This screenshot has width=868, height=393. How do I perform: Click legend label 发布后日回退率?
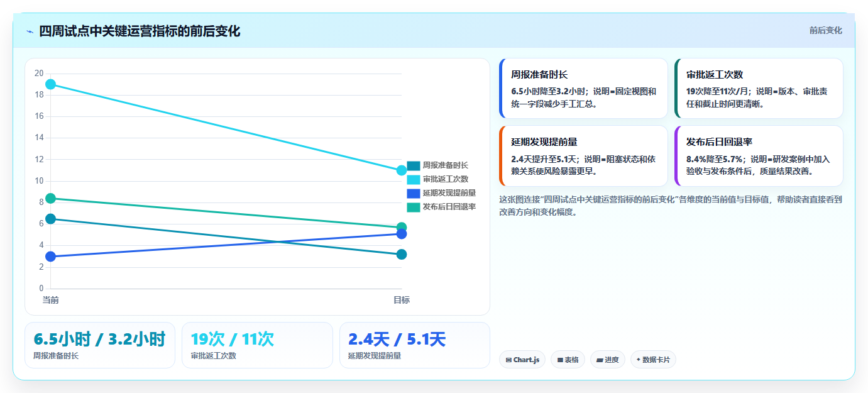(x=449, y=207)
